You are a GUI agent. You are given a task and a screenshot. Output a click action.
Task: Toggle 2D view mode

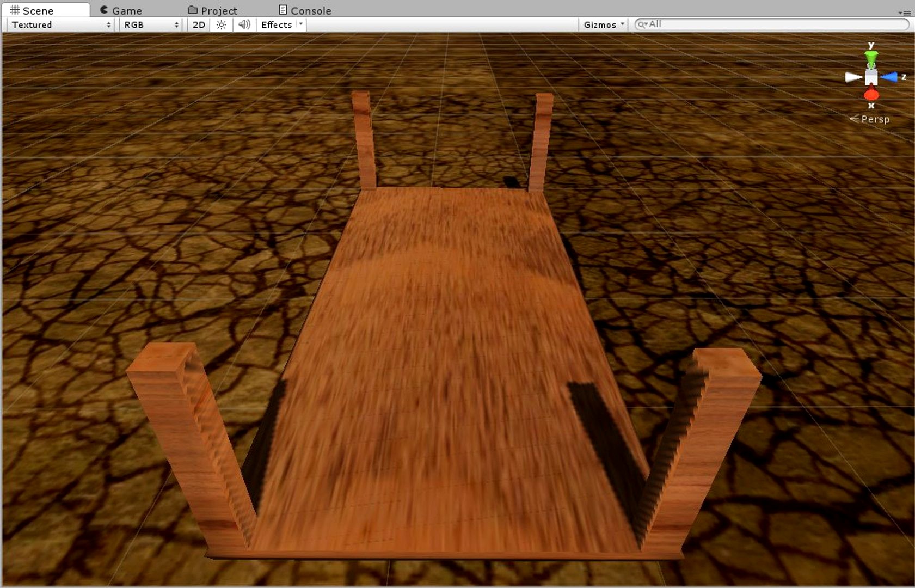[198, 24]
